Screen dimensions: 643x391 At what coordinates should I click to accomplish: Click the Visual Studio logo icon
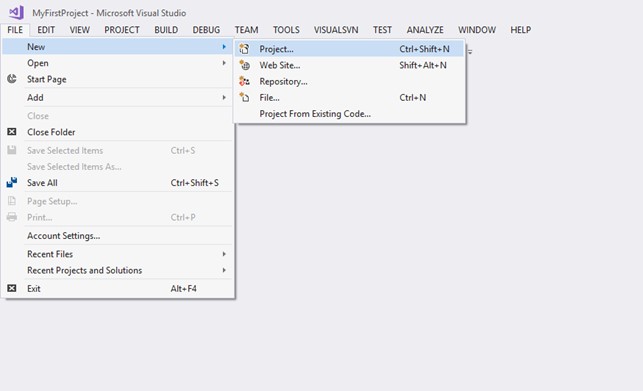[x=16, y=12]
